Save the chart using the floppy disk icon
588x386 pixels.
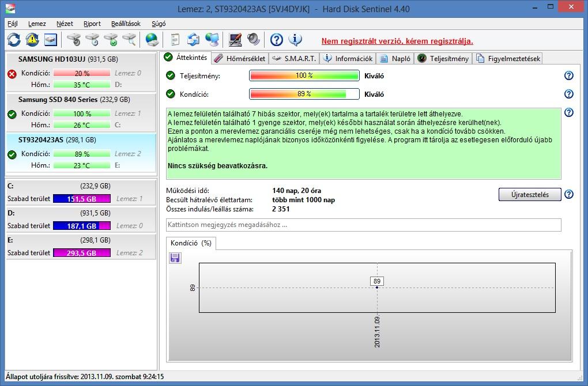pos(175,258)
